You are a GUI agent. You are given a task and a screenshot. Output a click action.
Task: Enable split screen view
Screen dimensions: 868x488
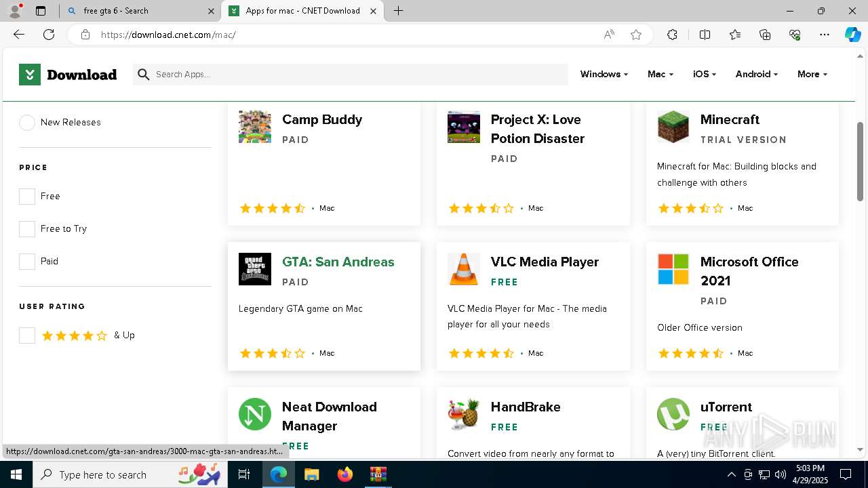705,35
